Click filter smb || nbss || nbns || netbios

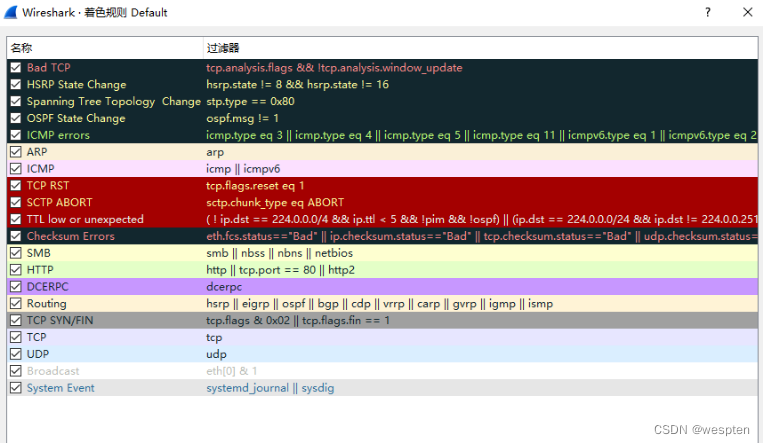(279, 253)
